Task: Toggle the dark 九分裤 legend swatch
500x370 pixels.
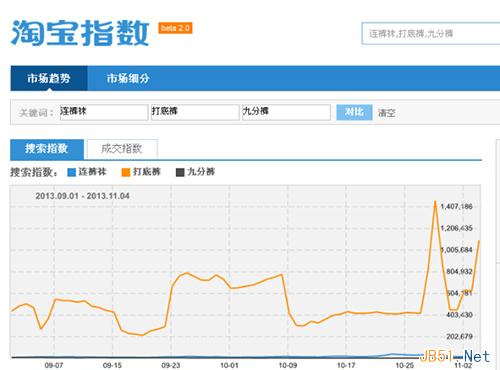Action: (180, 172)
